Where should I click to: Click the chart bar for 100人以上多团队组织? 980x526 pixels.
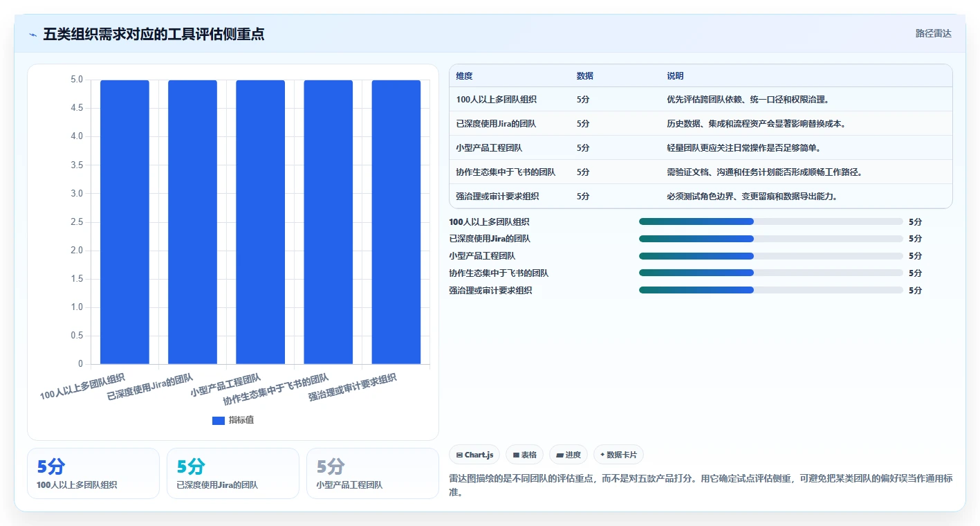tap(124, 222)
